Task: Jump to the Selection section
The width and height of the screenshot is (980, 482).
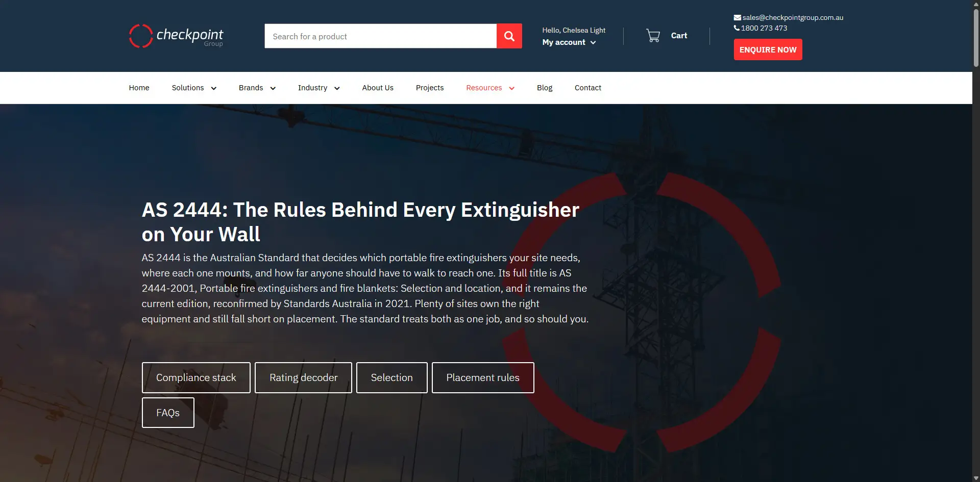Action: [x=392, y=377]
